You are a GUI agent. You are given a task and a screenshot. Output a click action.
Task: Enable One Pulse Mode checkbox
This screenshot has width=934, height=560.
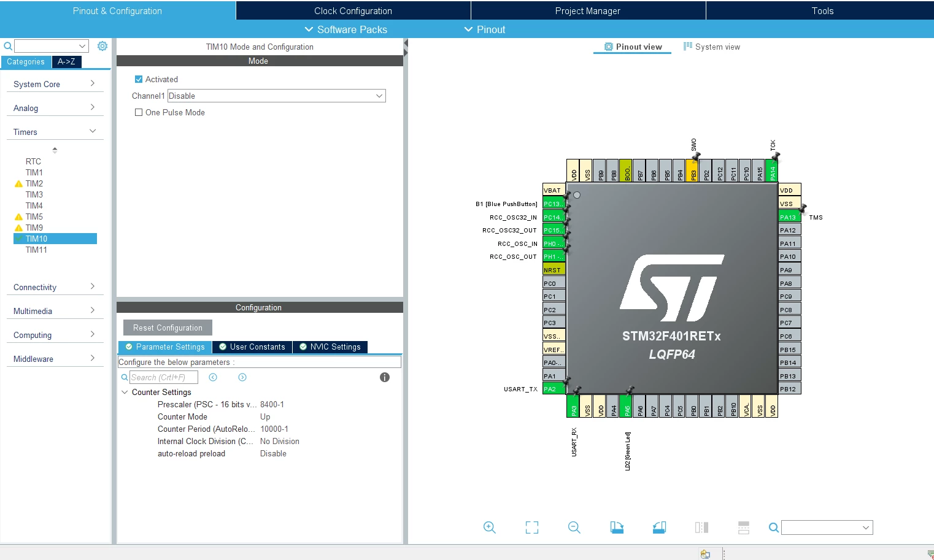click(139, 112)
